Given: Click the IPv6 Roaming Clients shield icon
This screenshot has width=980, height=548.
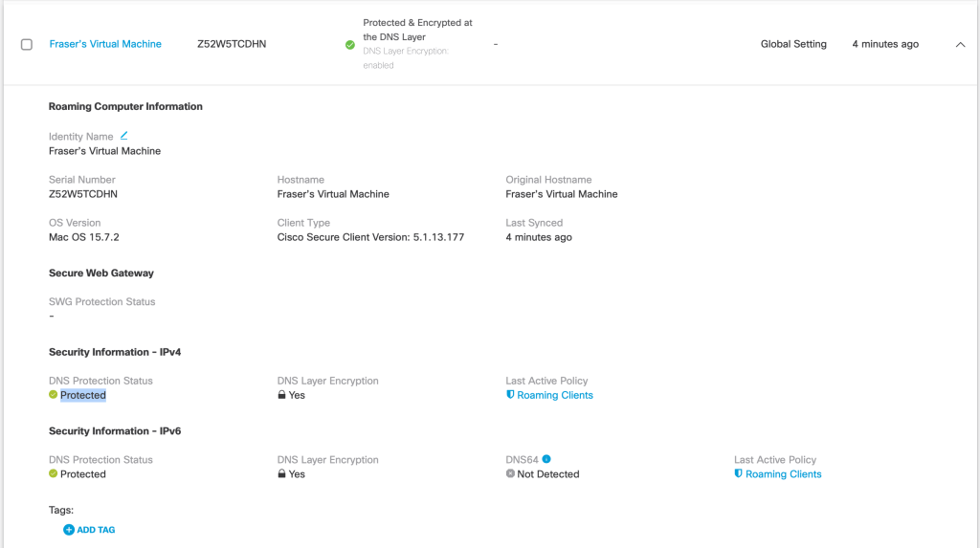Looking at the screenshot, I should (739, 474).
